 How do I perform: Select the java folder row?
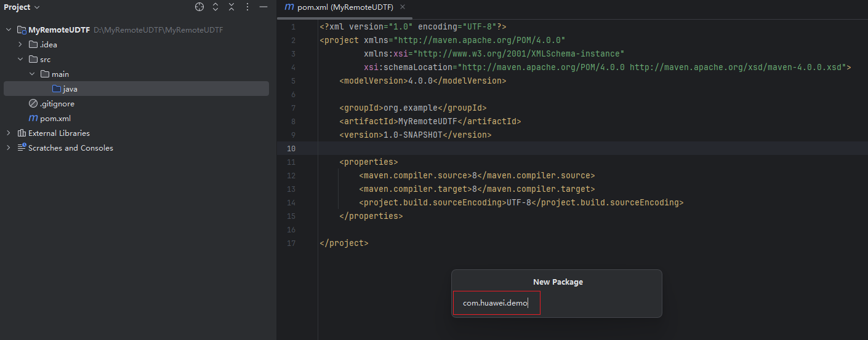tap(136, 89)
